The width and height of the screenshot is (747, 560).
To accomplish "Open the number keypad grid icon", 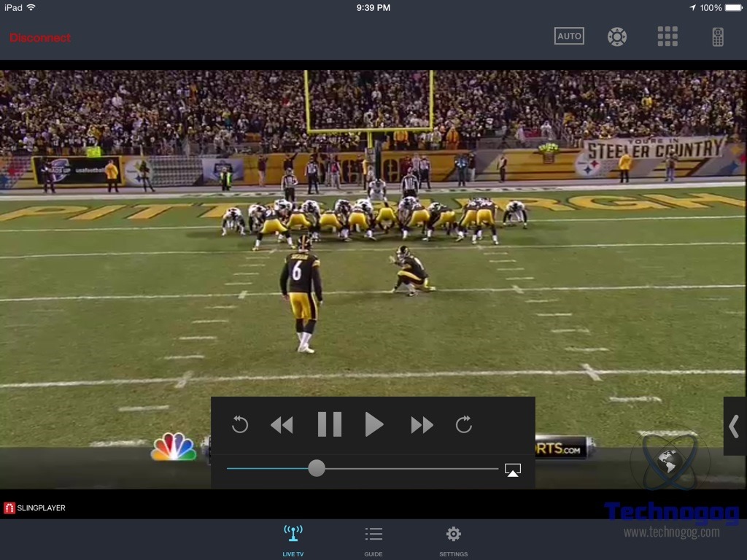I will click(667, 36).
